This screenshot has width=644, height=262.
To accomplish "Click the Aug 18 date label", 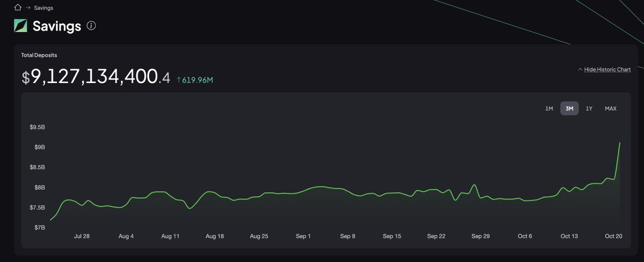I will (215, 236).
